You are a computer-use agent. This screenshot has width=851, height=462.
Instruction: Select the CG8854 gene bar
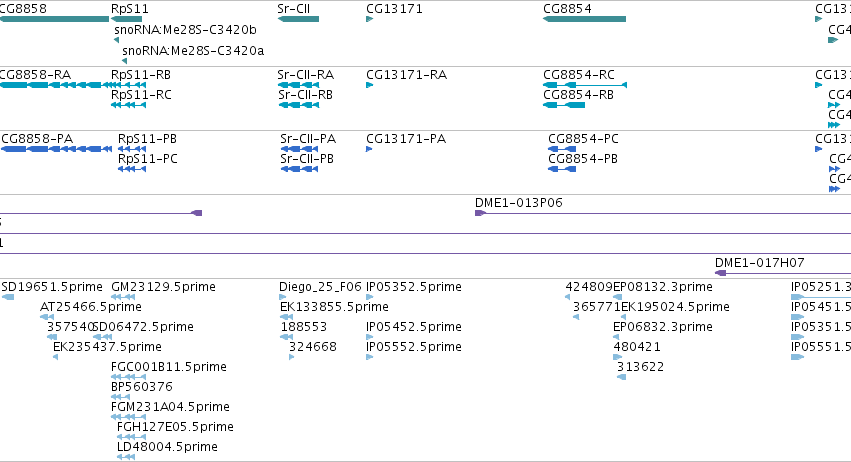tap(585, 19)
